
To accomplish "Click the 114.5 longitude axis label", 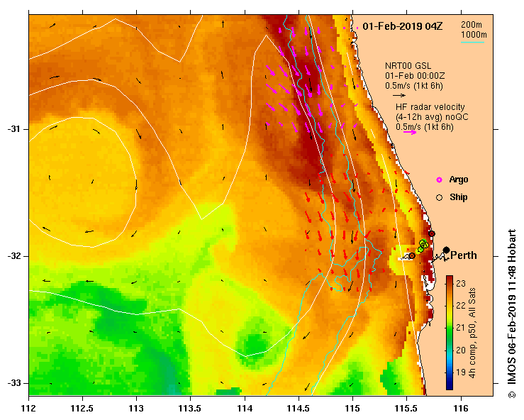I will click(299, 409).
